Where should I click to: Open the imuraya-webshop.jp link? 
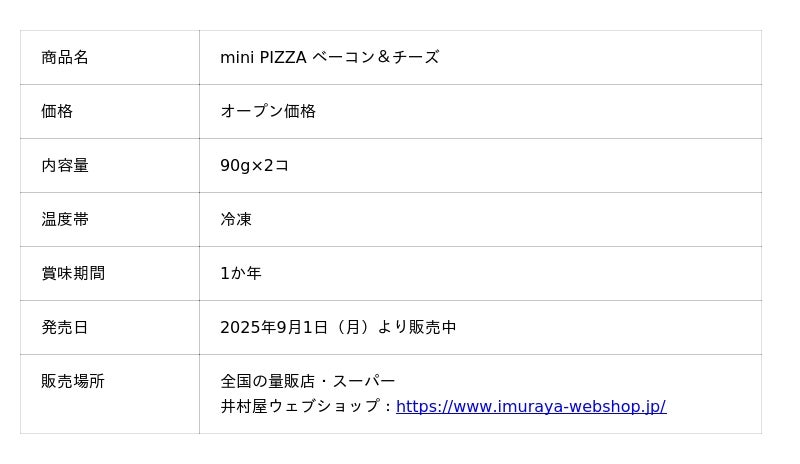tap(531, 406)
